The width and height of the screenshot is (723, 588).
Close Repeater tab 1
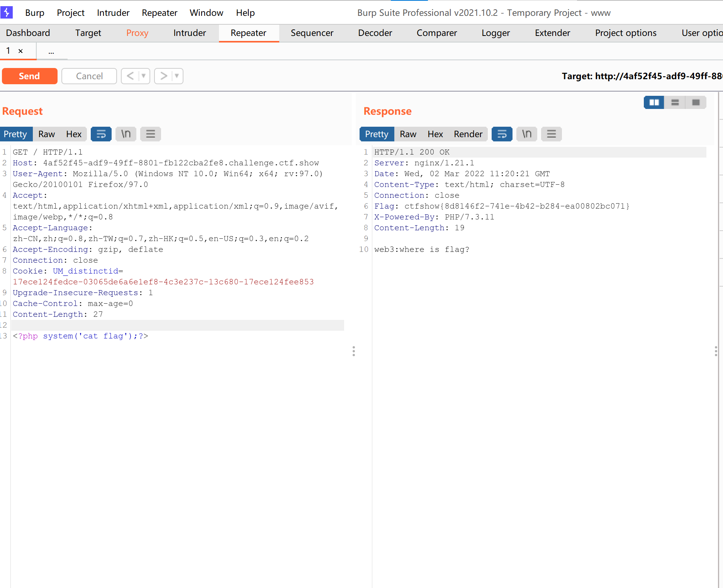[x=21, y=51]
